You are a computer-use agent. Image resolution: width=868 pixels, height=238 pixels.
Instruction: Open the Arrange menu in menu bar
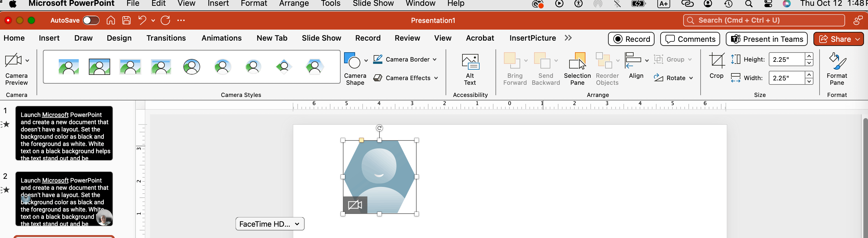click(294, 4)
